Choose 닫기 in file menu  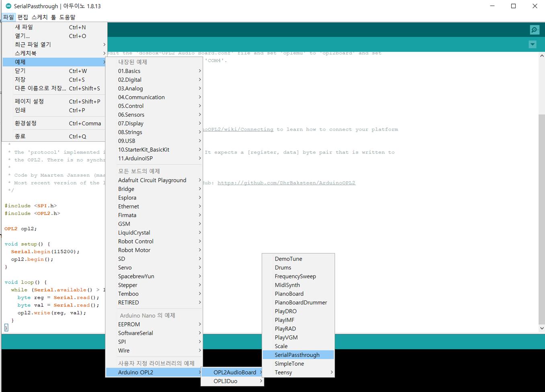coord(55,71)
